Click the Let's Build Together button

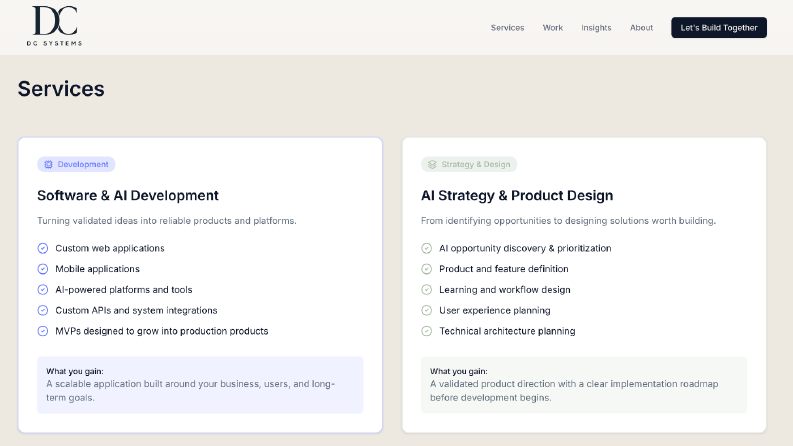(x=719, y=28)
